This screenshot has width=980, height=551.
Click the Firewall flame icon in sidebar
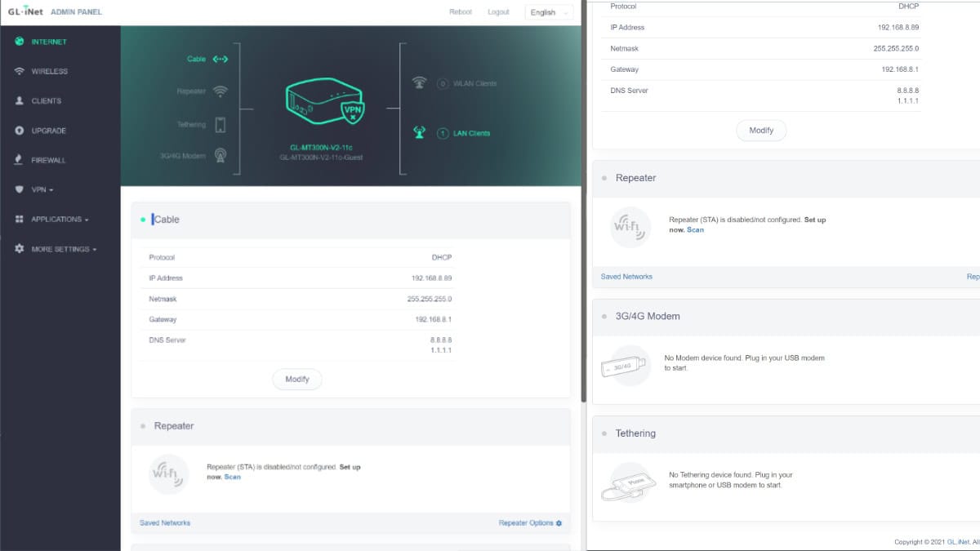(20, 160)
